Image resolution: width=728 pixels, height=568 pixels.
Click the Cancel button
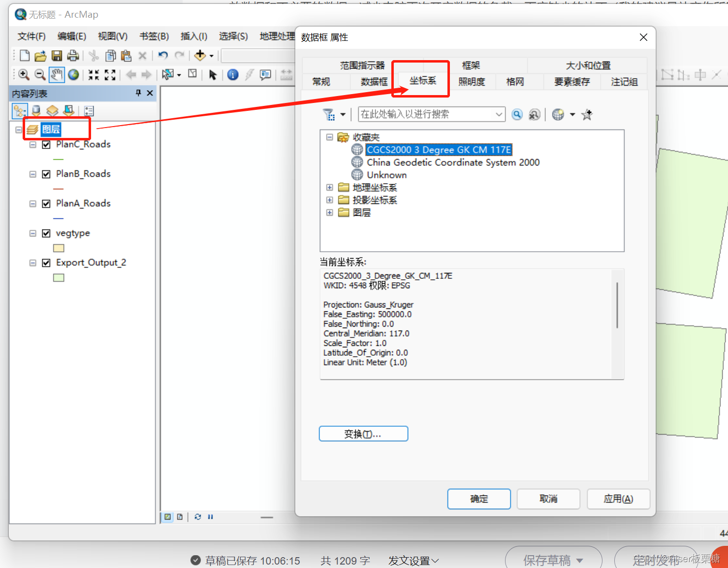pyautogui.click(x=548, y=499)
